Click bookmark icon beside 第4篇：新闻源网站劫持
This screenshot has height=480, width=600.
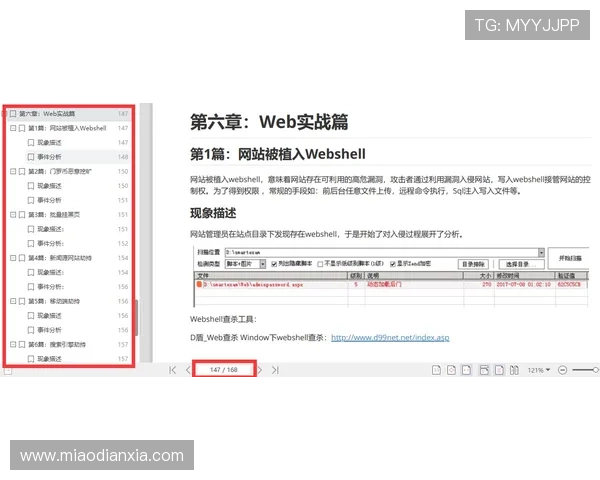[22, 258]
